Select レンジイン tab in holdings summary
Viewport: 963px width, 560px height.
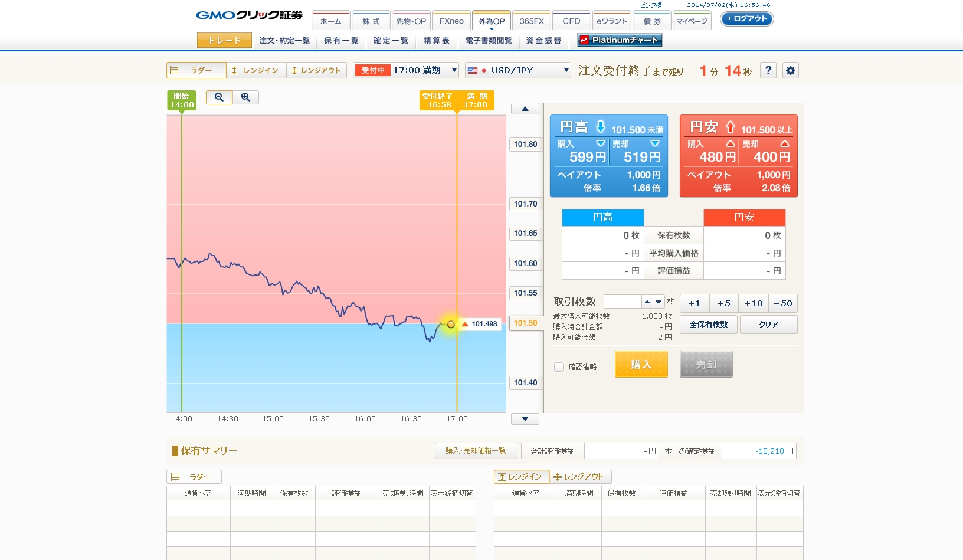click(522, 477)
